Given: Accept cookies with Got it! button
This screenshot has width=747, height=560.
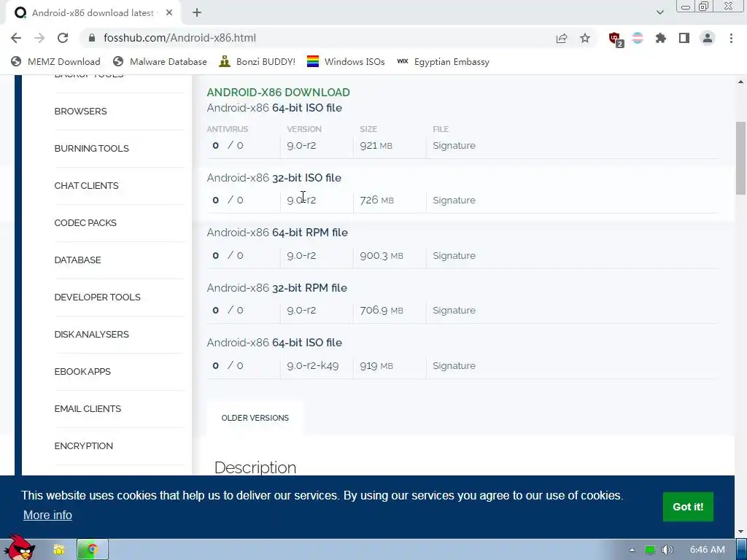Looking at the screenshot, I should coord(688,507).
